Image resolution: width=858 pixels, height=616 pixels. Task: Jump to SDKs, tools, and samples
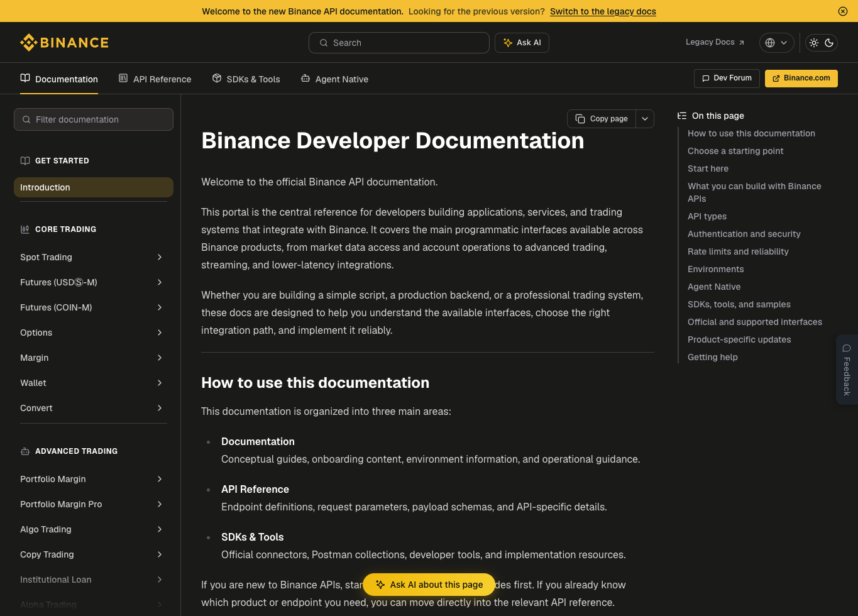(x=739, y=304)
